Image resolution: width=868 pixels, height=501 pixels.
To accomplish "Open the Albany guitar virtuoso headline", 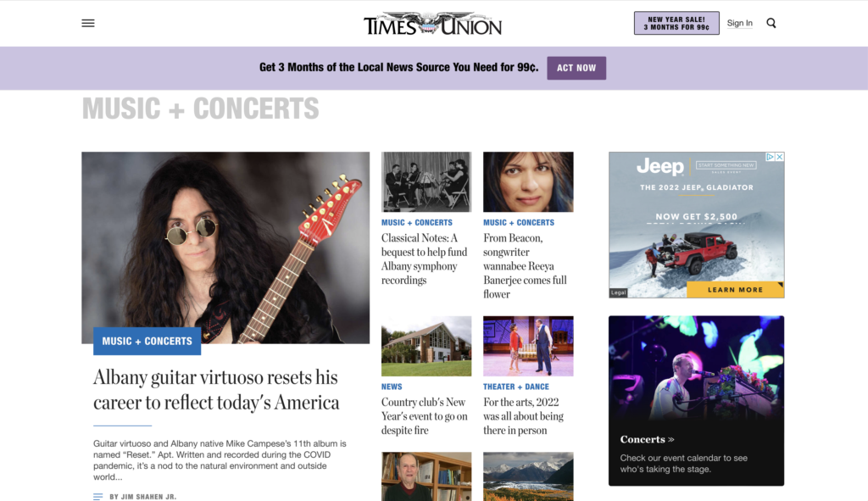I will pyautogui.click(x=216, y=390).
